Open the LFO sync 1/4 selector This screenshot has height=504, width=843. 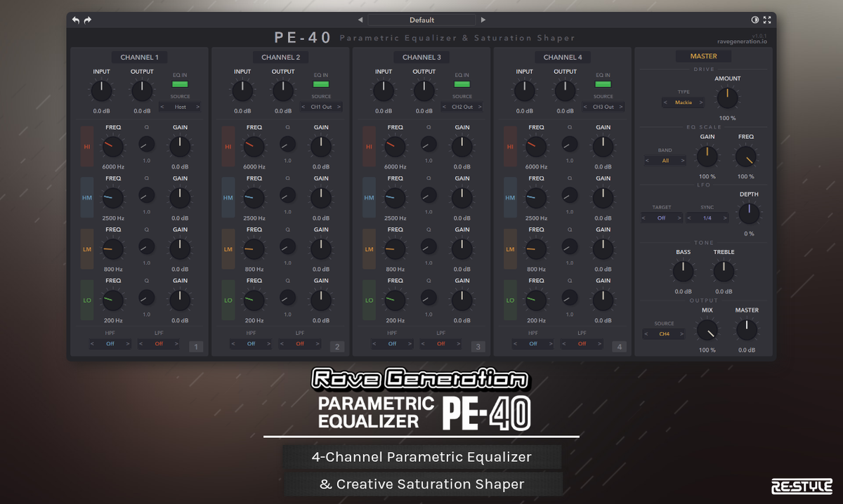click(x=707, y=218)
